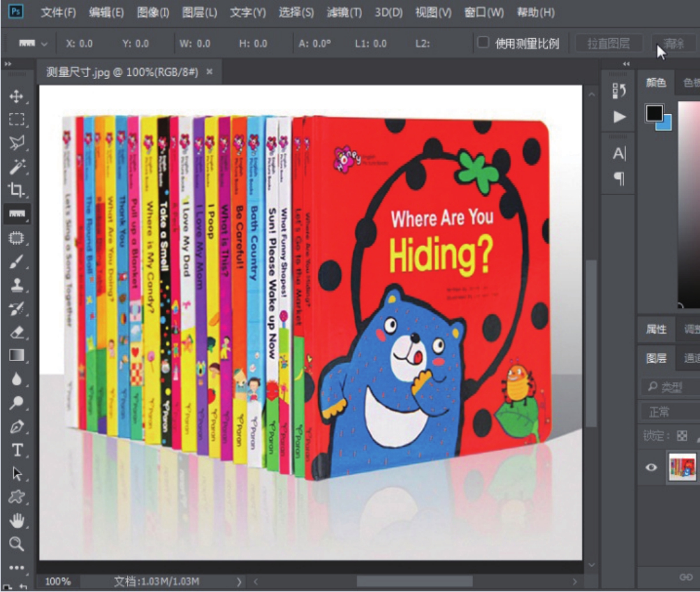Open the 窗口(W) menu

click(x=485, y=12)
